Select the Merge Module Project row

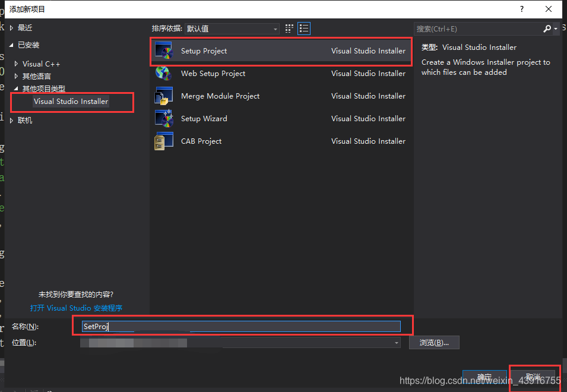click(281, 96)
